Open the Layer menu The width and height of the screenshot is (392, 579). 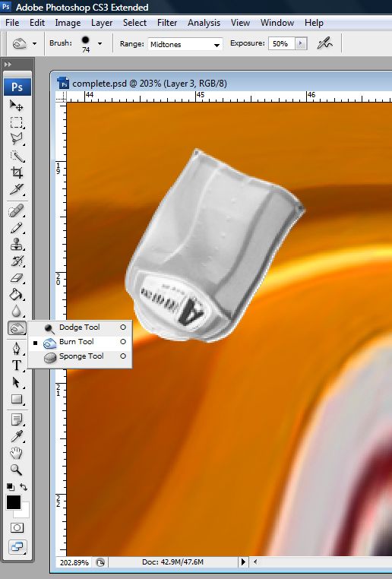coord(102,23)
